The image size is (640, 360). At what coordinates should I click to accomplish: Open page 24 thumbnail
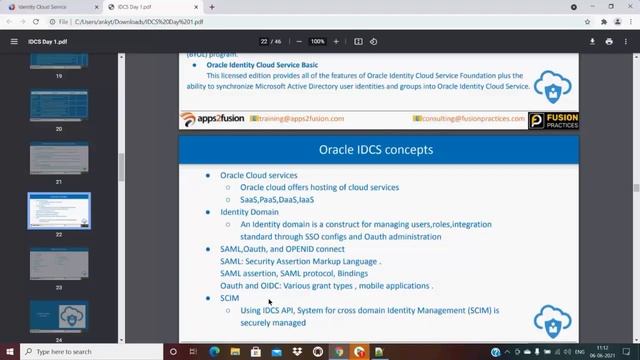[59, 316]
